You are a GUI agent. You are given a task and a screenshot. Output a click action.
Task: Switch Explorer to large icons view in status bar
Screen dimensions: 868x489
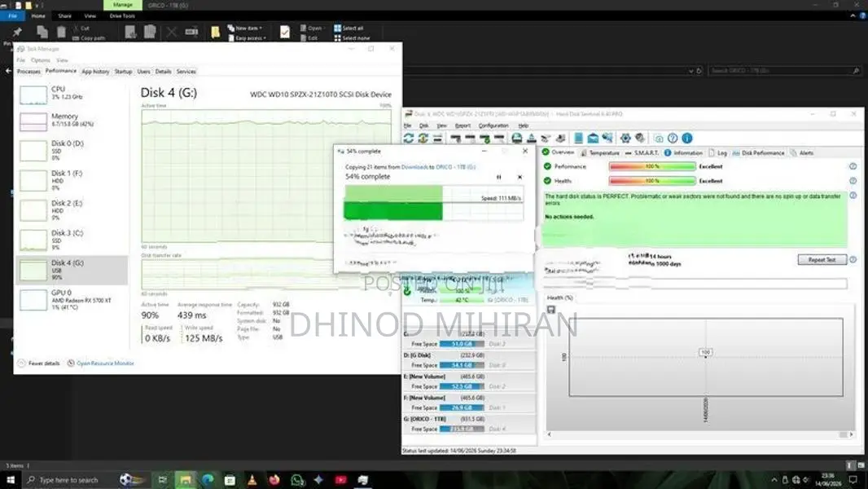(x=861, y=465)
